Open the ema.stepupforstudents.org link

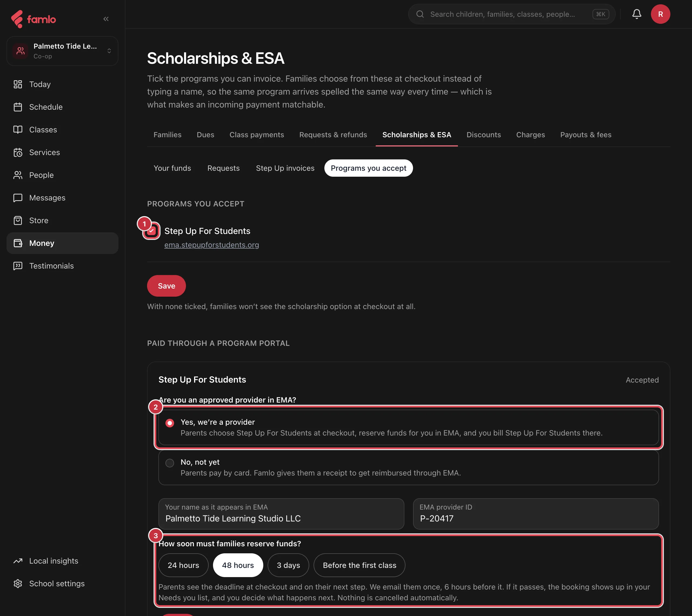211,245
